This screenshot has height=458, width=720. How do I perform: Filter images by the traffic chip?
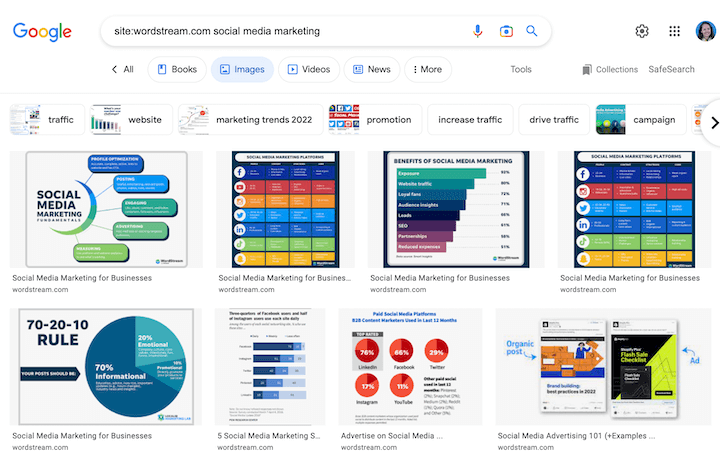pos(47,119)
